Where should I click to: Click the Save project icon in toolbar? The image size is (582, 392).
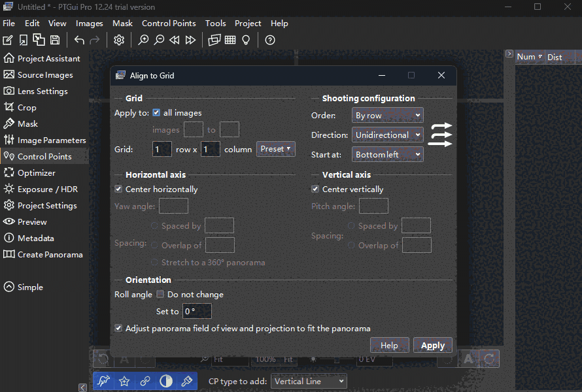[x=55, y=40]
